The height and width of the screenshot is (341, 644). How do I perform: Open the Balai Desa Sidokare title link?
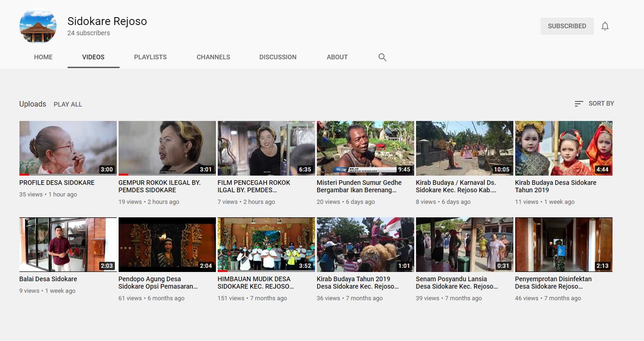48,279
